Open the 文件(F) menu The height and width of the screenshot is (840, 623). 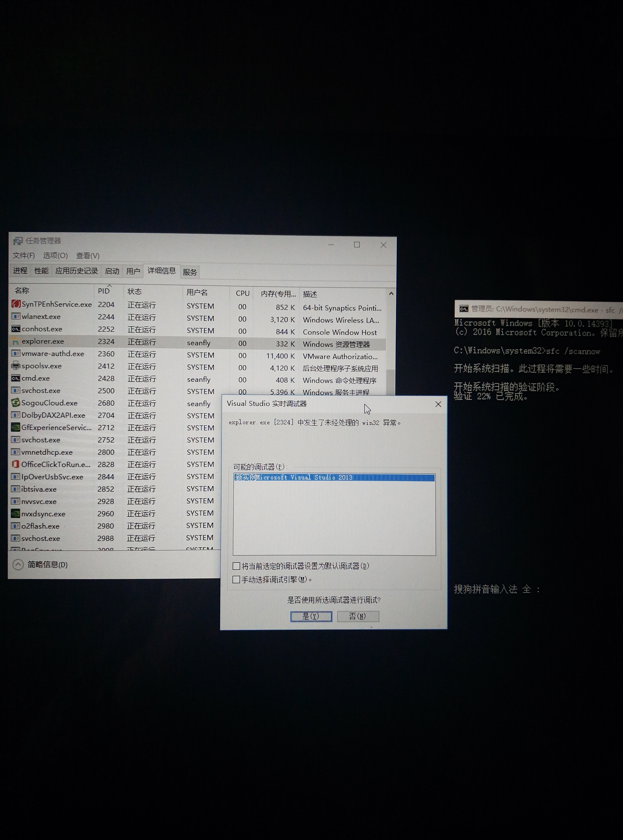[x=24, y=255]
